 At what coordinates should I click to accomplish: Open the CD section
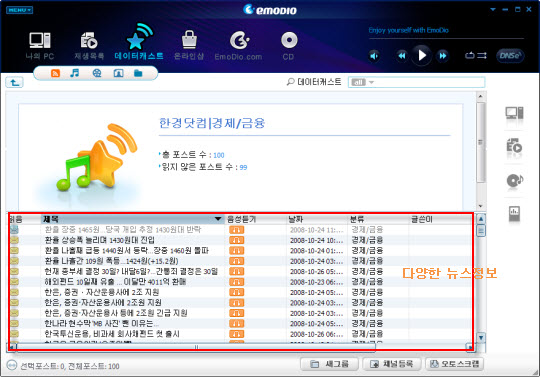coord(289,46)
